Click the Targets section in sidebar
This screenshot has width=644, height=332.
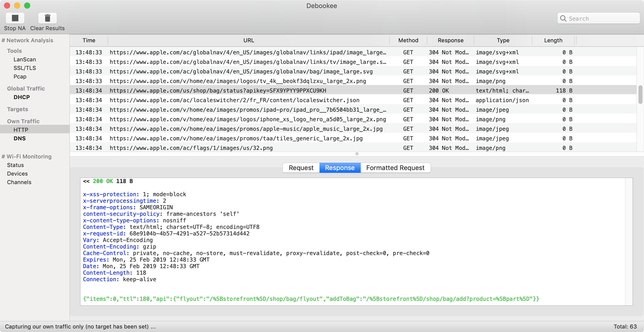(x=17, y=109)
